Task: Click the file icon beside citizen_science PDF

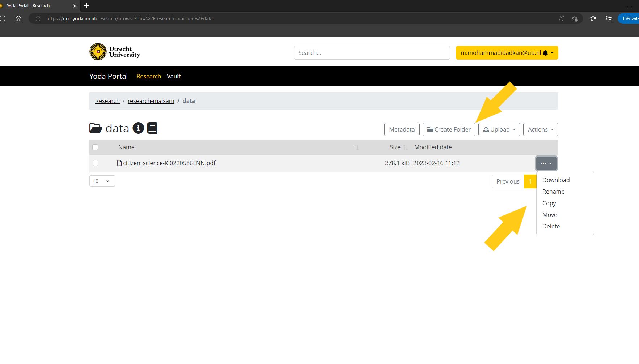Action: pyautogui.click(x=119, y=163)
